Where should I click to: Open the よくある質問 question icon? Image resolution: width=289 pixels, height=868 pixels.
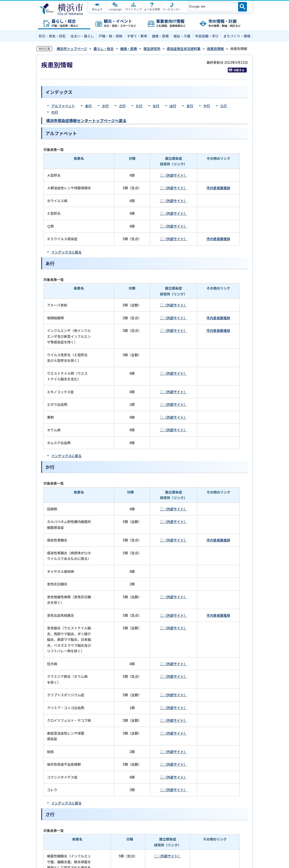point(152,7)
